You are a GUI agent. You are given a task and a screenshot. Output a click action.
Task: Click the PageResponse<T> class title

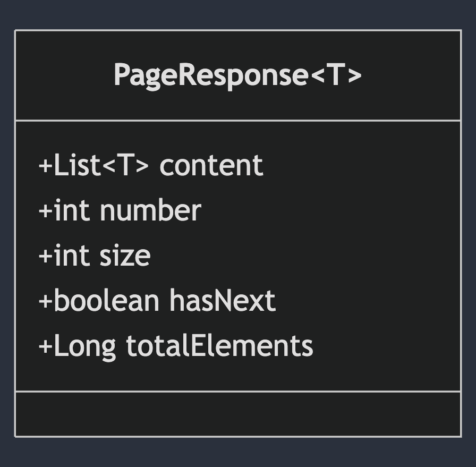(x=237, y=75)
